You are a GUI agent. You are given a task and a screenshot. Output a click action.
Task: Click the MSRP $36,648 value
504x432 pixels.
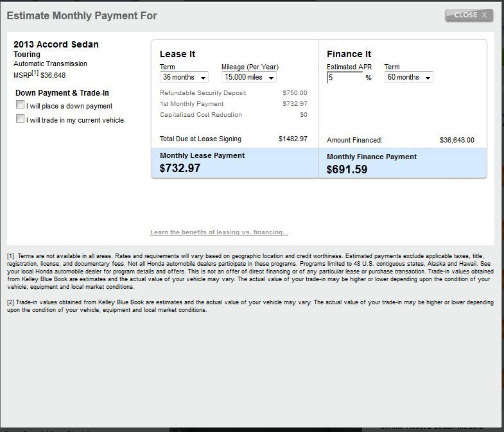click(53, 75)
